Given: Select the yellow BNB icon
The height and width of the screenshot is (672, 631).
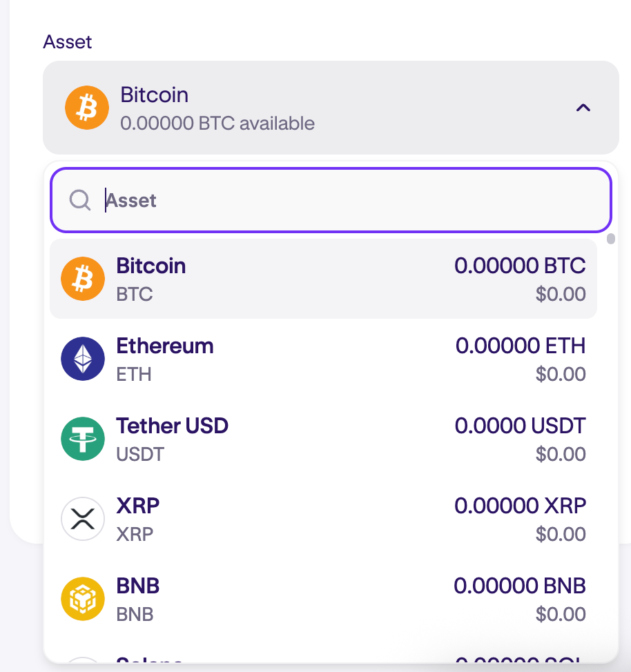Looking at the screenshot, I should tap(83, 598).
